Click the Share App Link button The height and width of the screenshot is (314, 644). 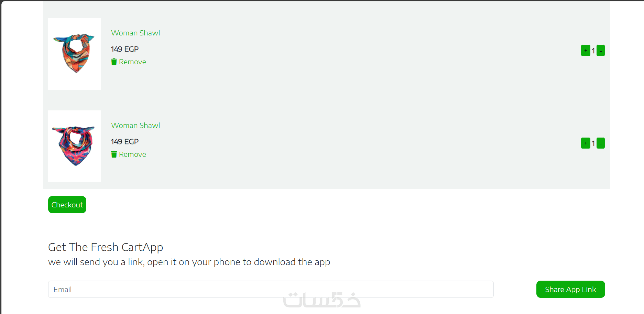570,289
